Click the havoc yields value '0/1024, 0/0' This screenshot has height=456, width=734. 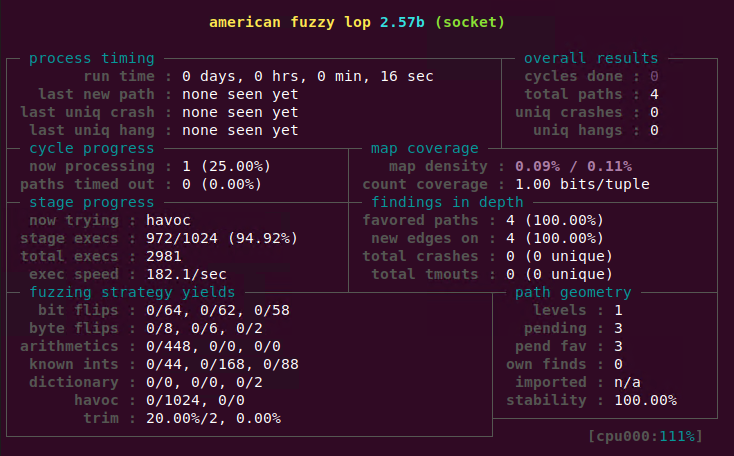click(x=195, y=401)
